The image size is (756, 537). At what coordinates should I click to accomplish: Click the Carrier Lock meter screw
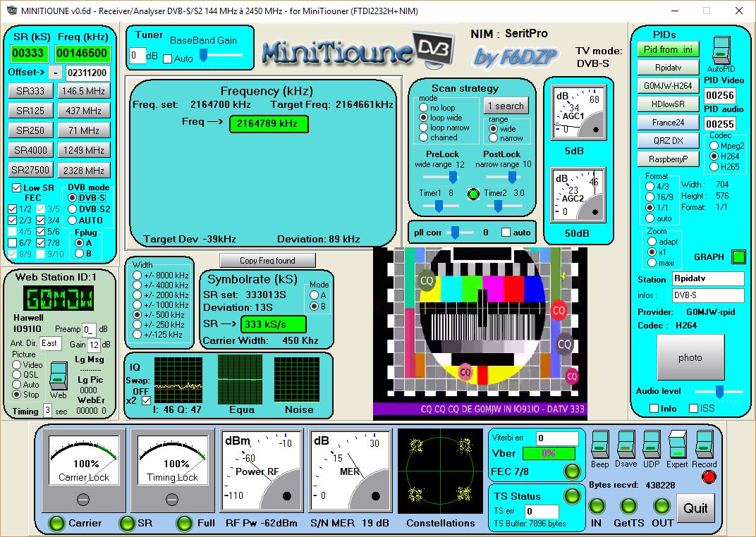click(x=83, y=500)
